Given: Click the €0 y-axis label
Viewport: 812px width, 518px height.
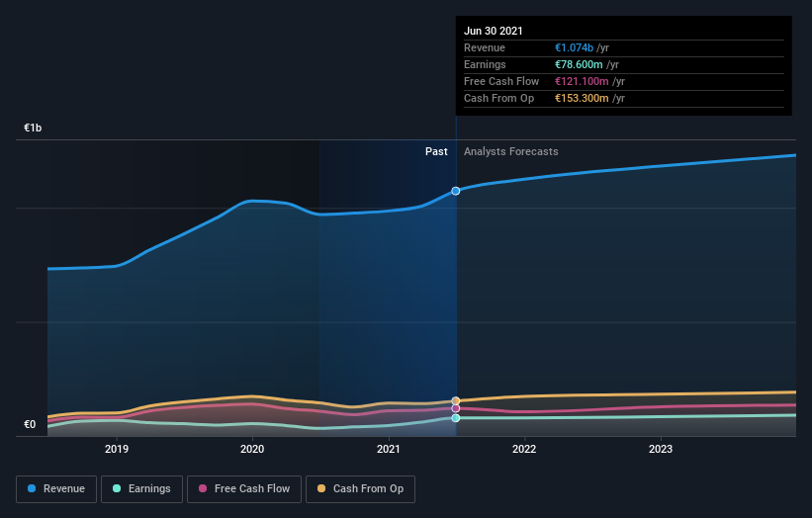Looking at the screenshot, I should pos(30,424).
